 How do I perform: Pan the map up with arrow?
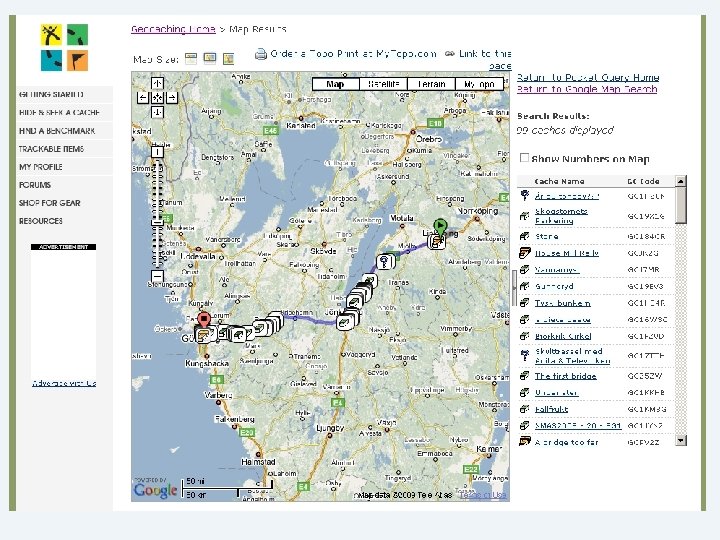point(158,84)
